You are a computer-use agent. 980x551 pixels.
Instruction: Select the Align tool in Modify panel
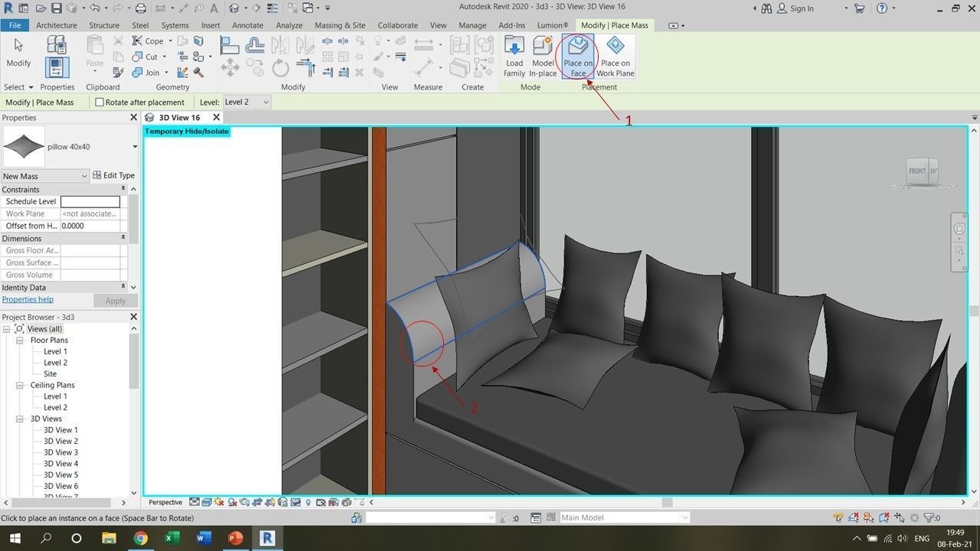[x=229, y=46]
